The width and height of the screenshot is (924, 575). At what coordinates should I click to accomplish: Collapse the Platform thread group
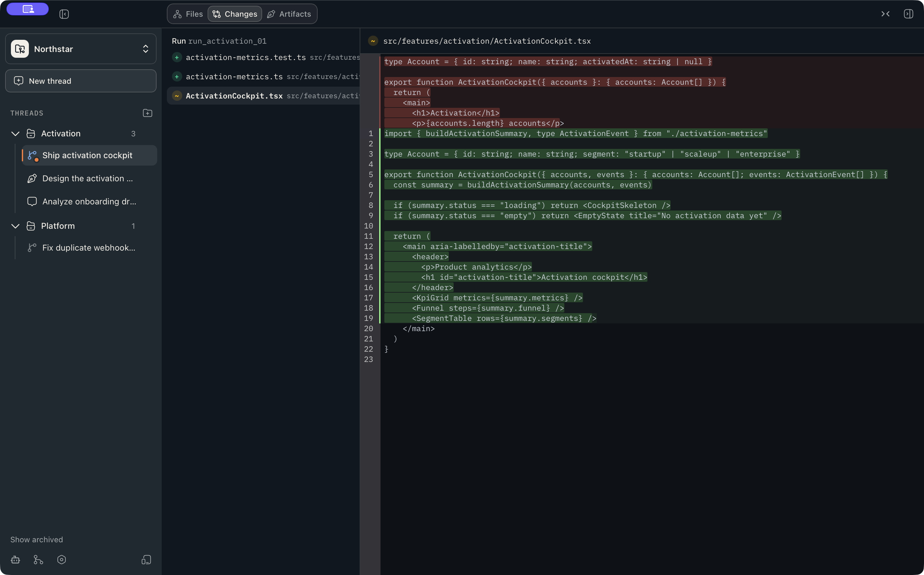(x=15, y=226)
